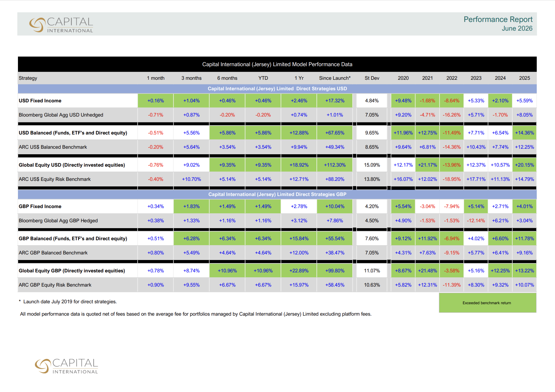Screen dimensions: 555x392
Task: Click the -13.96% Global Equity USD 2022 value
Action: 452,165
